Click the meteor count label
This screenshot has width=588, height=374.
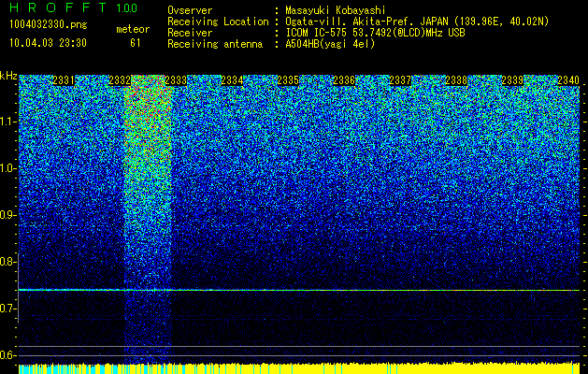(x=133, y=29)
